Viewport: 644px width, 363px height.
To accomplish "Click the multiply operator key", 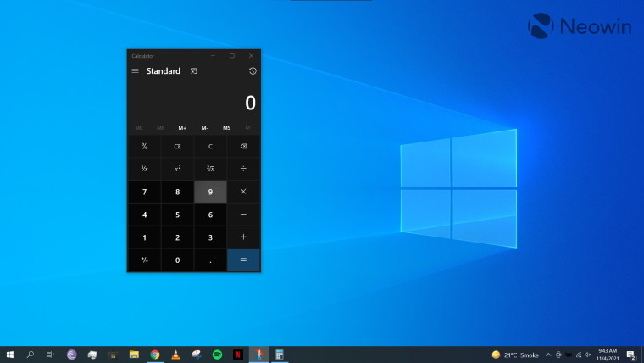I will pyautogui.click(x=243, y=192).
